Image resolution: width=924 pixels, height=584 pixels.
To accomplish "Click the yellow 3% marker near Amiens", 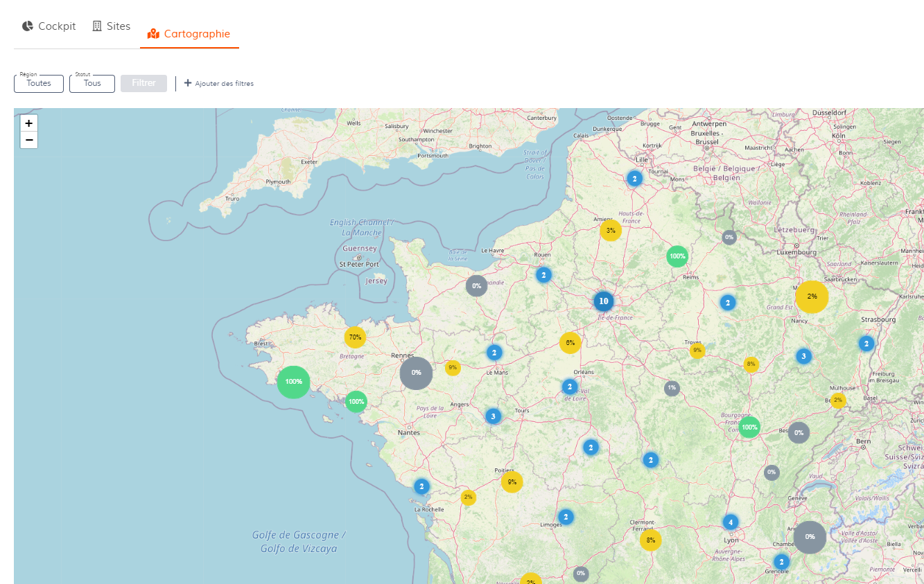I will [610, 231].
